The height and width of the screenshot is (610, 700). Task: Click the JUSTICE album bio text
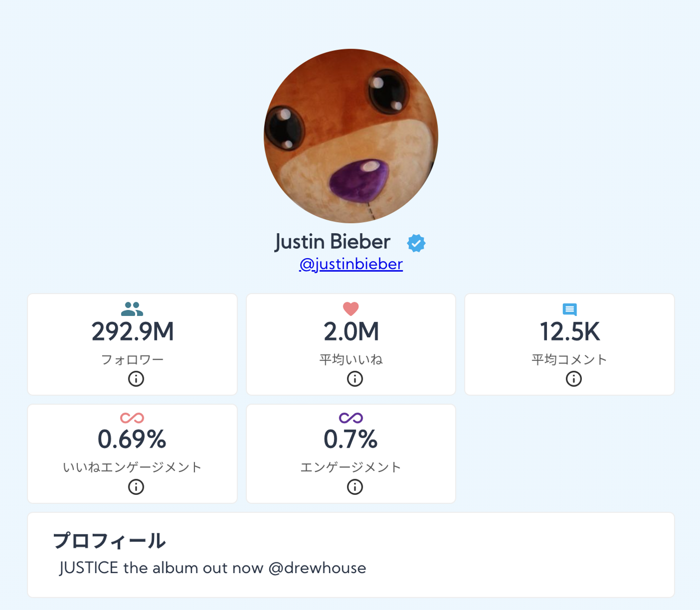(212, 568)
